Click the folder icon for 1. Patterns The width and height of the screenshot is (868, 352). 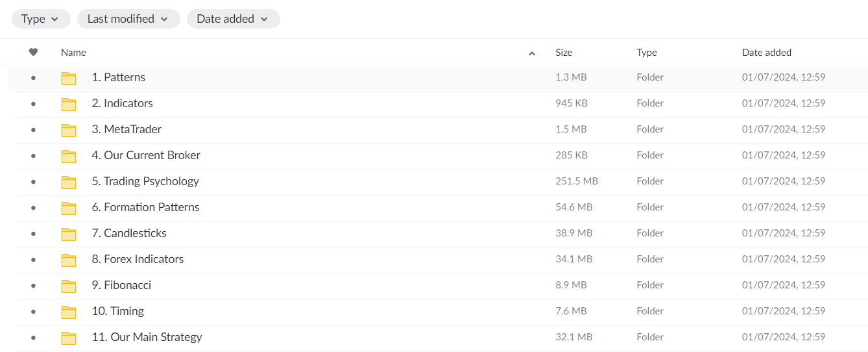[x=69, y=78]
